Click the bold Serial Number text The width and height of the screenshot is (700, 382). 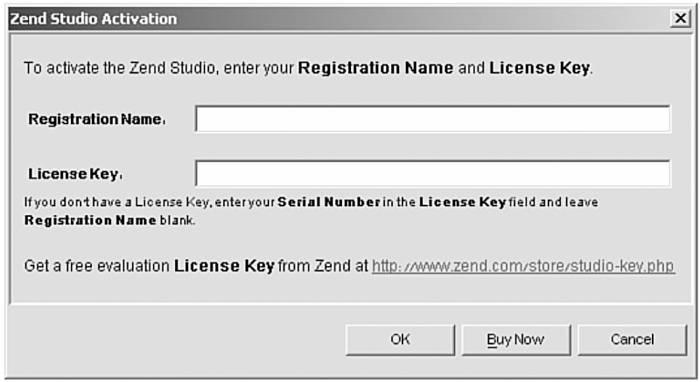pos(329,202)
